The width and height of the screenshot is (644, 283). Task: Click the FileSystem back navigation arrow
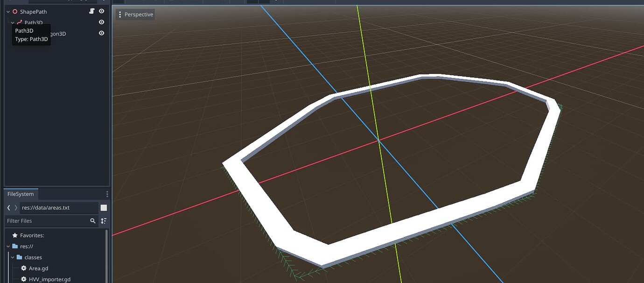(x=8, y=207)
